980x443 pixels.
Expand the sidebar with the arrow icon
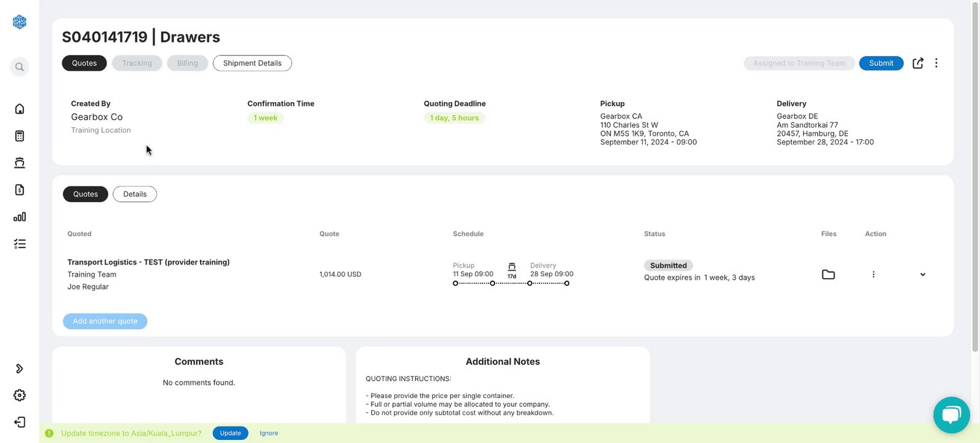pyautogui.click(x=20, y=369)
